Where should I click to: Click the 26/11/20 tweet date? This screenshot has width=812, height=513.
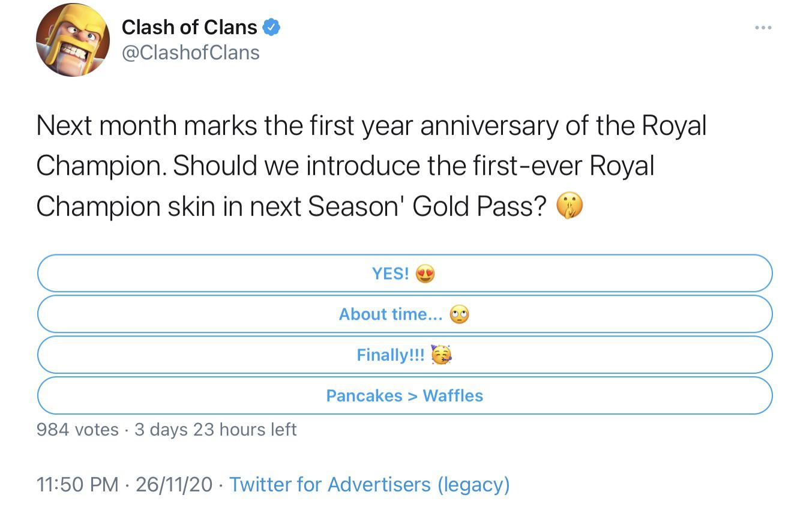[x=174, y=484]
